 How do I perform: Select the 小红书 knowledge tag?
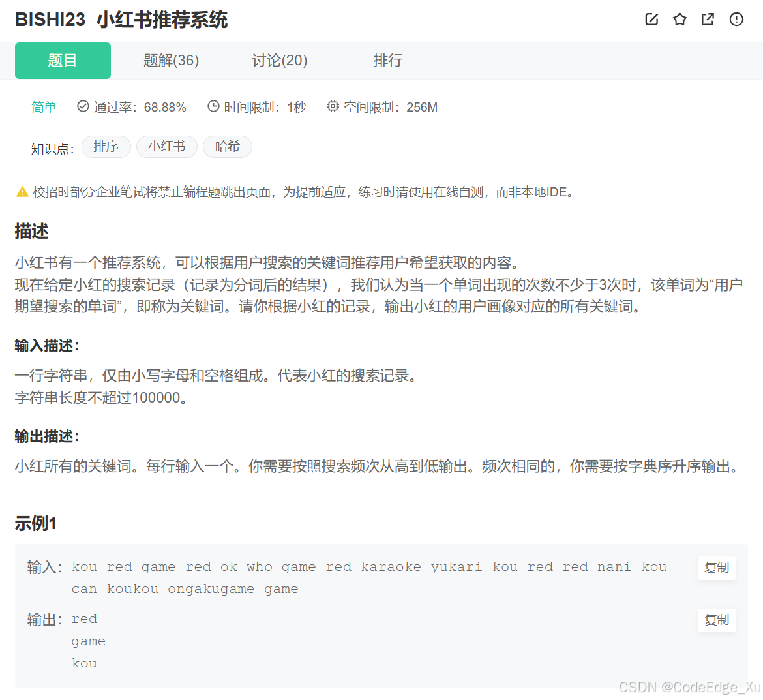point(167,147)
